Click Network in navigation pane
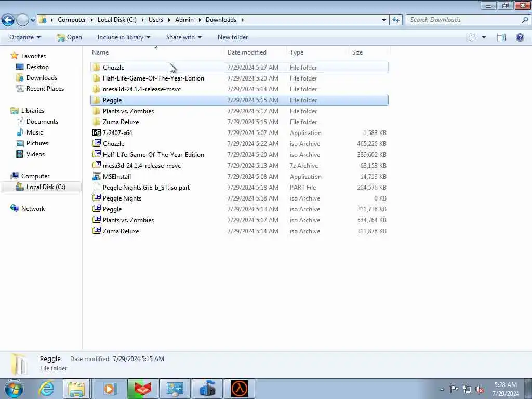The width and height of the screenshot is (532, 399). tap(33, 209)
